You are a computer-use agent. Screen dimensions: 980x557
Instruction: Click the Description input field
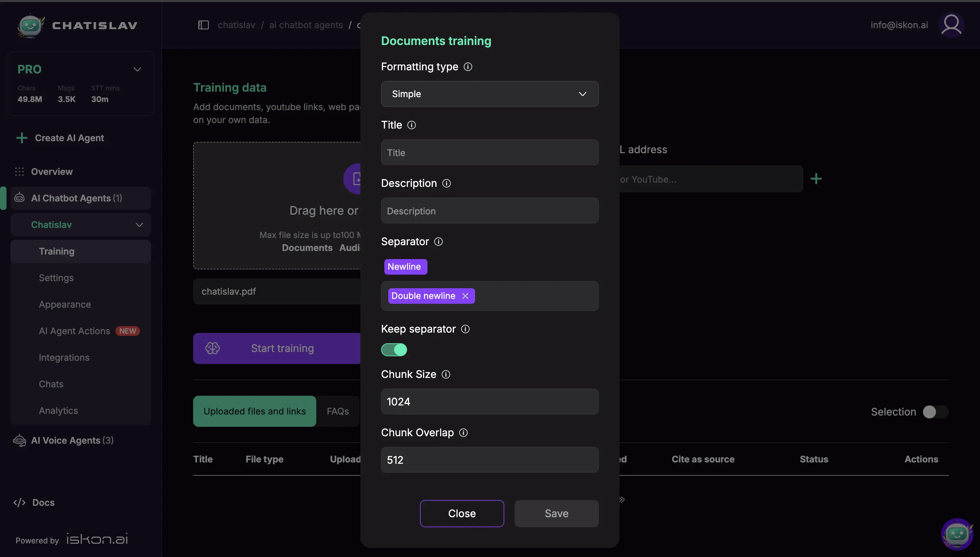click(x=490, y=210)
